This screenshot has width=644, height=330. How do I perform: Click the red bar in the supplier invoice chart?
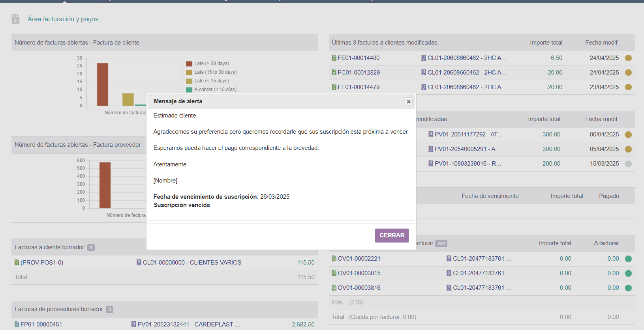tap(105, 185)
